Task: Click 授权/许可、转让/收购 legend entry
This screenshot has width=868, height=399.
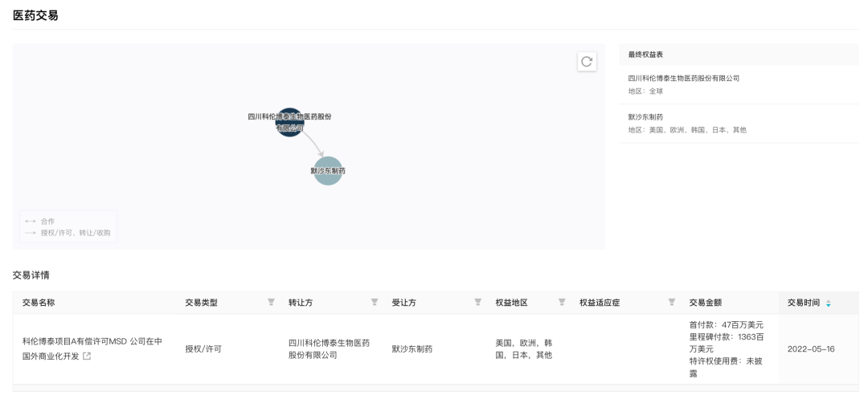Action: (x=67, y=233)
